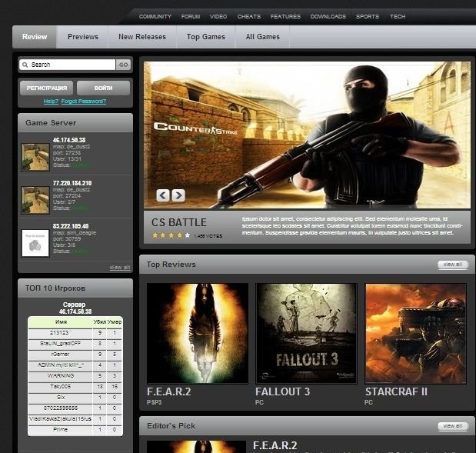Select the Review tab
Screen dimensions: 476x453
35,37
